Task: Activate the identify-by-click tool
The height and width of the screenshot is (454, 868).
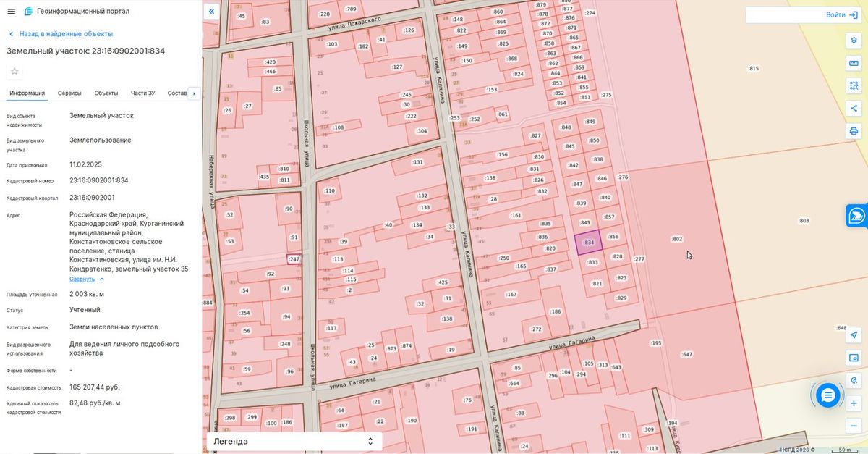Action: tap(854, 380)
